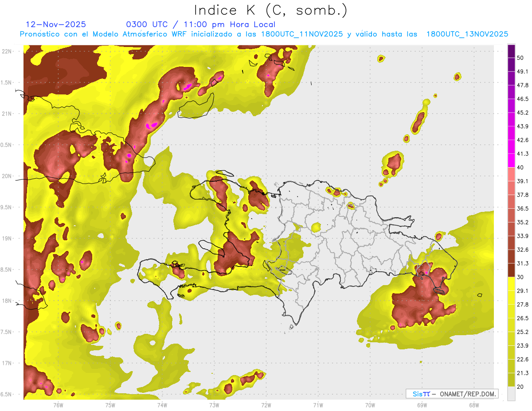The width and height of the screenshot is (532, 411).
Task: Click the legend value '37.8'
Action: point(523,195)
